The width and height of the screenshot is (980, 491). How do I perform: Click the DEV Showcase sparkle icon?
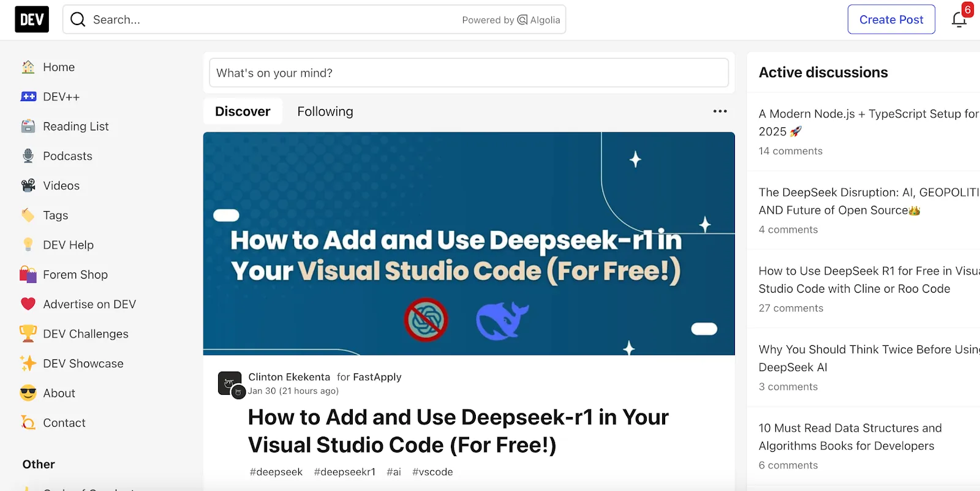pyautogui.click(x=28, y=364)
